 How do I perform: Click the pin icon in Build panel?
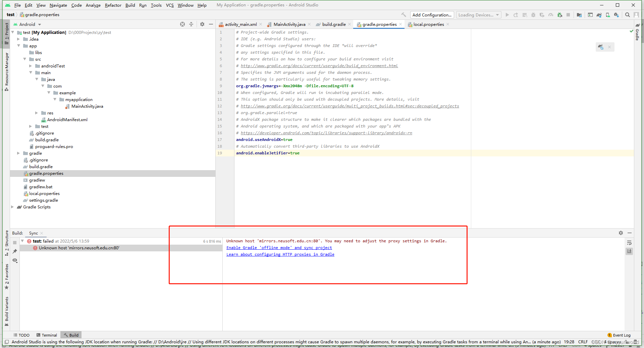click(15, 251)
